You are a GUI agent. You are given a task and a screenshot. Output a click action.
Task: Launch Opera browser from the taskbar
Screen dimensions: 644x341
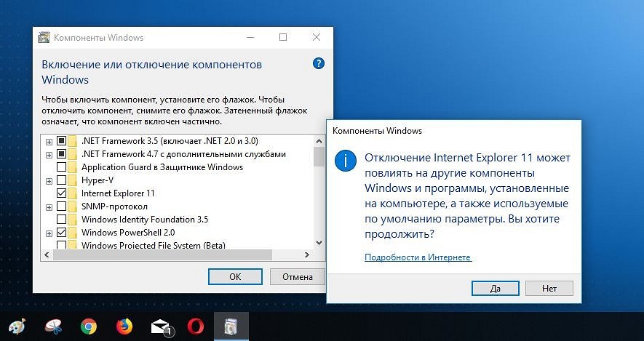point(196,327)
